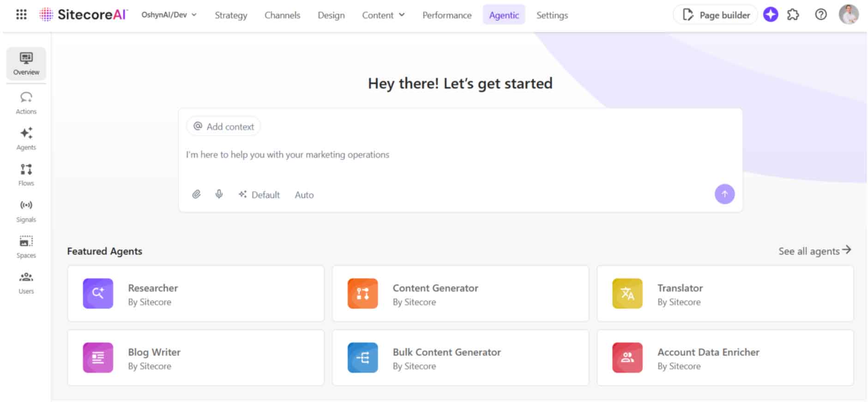Open Flows in the sidebar
This screenshot has height=402, width=868.
click(x=26, y=175)
